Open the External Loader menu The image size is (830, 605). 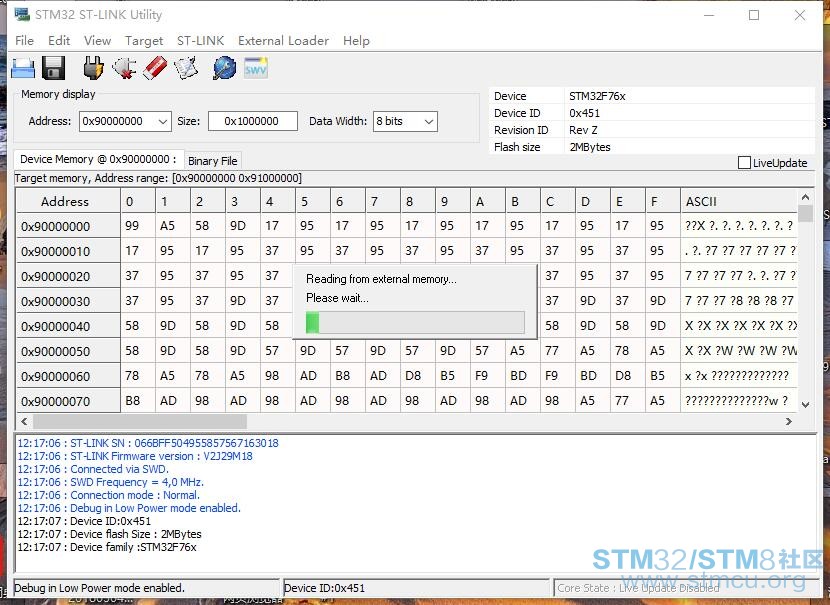point(283,41)
